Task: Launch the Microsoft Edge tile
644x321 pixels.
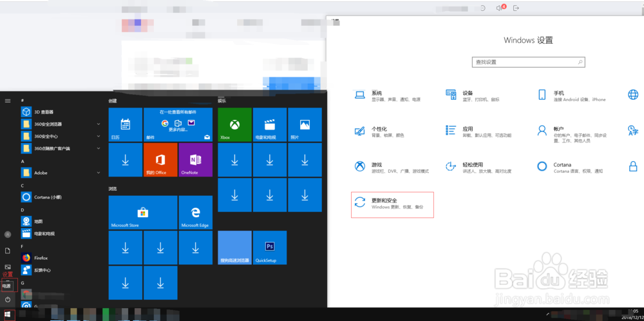Action: click(x=196, y=213)
